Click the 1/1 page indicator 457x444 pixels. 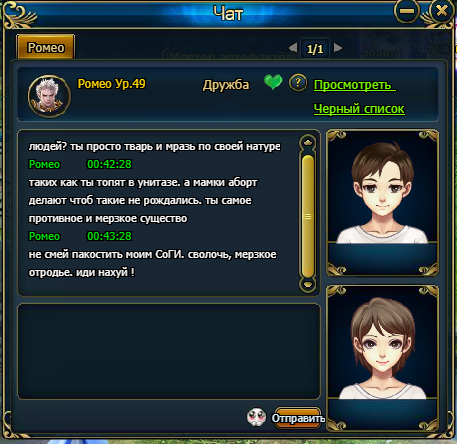point(315,49)
